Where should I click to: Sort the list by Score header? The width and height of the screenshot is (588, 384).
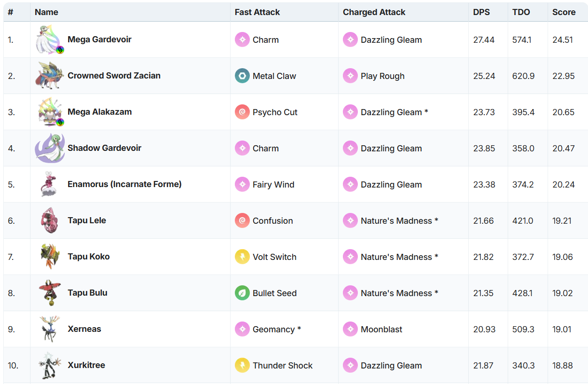[x=564, y=12]
